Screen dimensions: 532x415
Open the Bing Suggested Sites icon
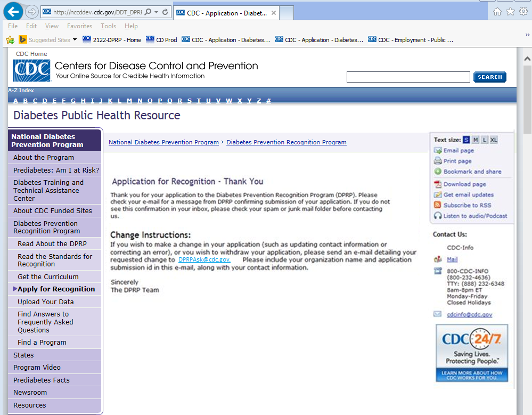pyautogui.click(x=23, y=40)
